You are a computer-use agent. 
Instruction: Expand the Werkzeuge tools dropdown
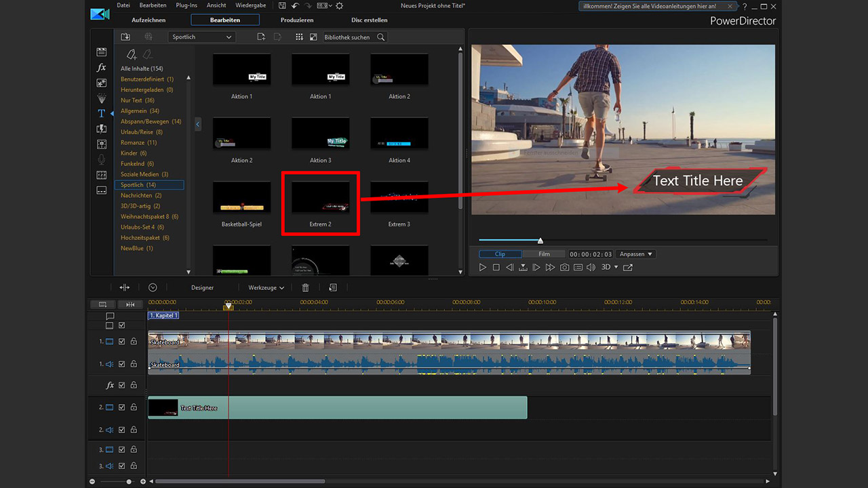point(266,288)
